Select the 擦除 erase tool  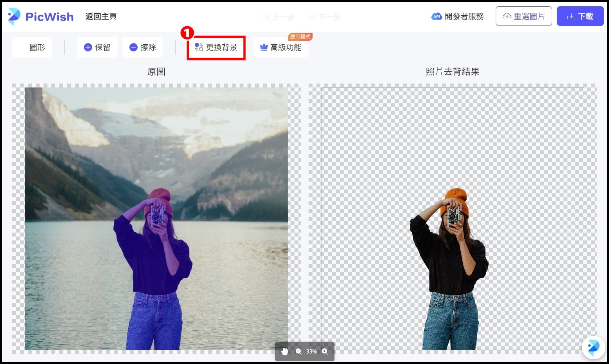tap(143, 47)
